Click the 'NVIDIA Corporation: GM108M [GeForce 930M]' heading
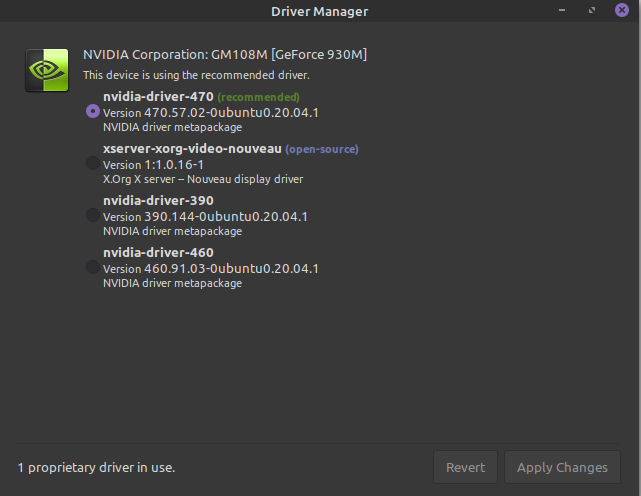The width and height of the screenshot is (641, 496). (225, 54)
